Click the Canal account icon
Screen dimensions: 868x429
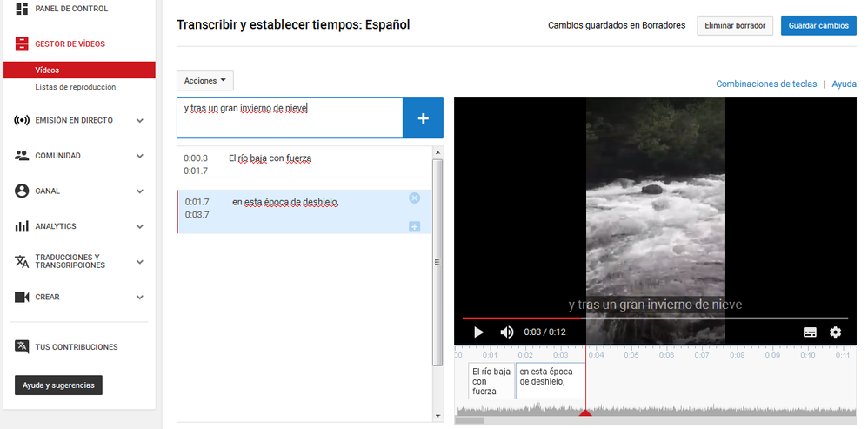point(22,191)
